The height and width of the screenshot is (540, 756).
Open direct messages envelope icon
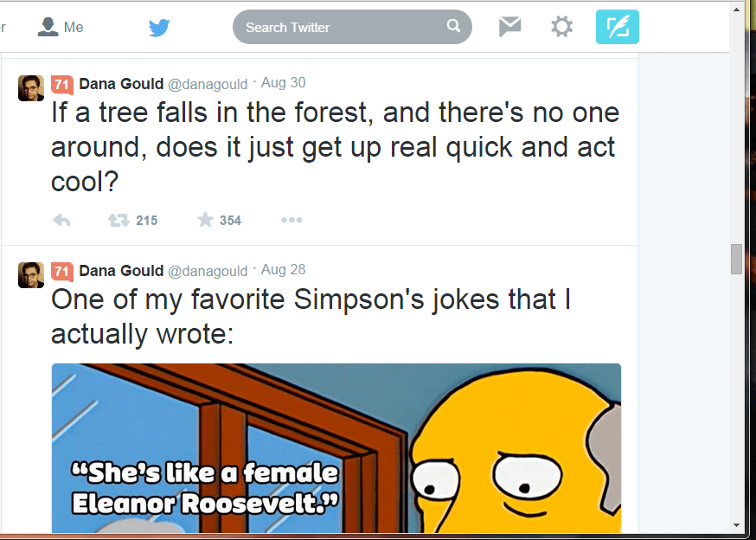(510, 28)
